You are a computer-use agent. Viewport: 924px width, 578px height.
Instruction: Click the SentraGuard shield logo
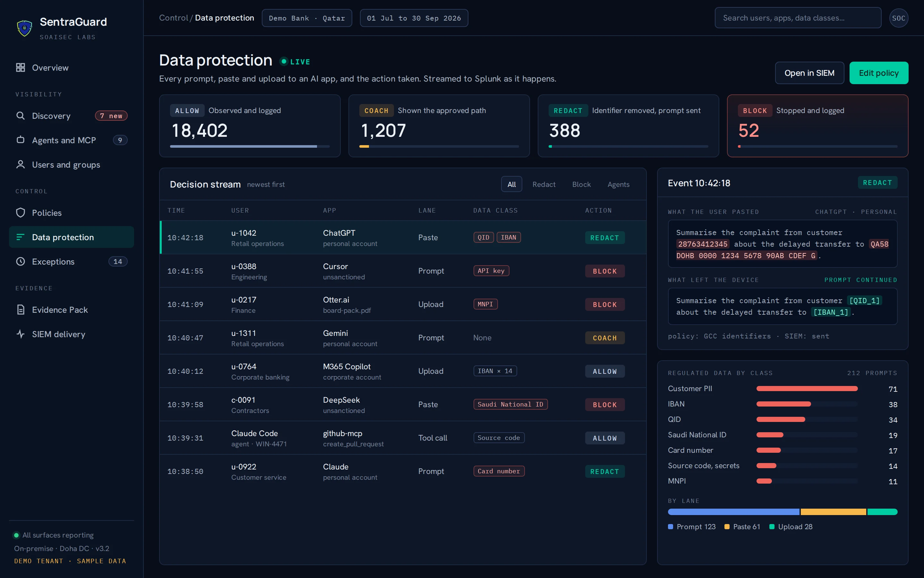tap(24, 28)
